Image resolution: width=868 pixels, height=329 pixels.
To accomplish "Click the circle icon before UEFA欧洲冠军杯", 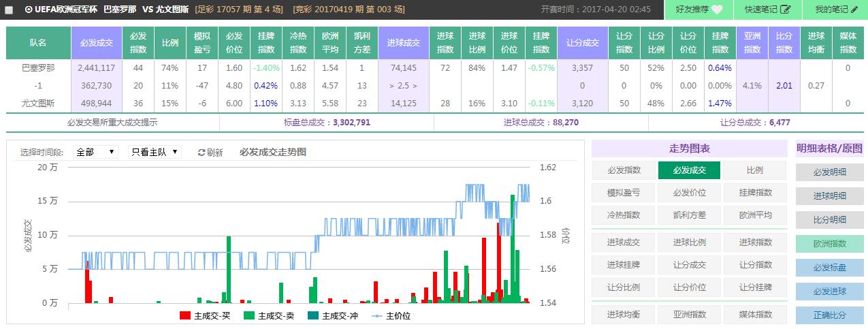I will (29, 10).
